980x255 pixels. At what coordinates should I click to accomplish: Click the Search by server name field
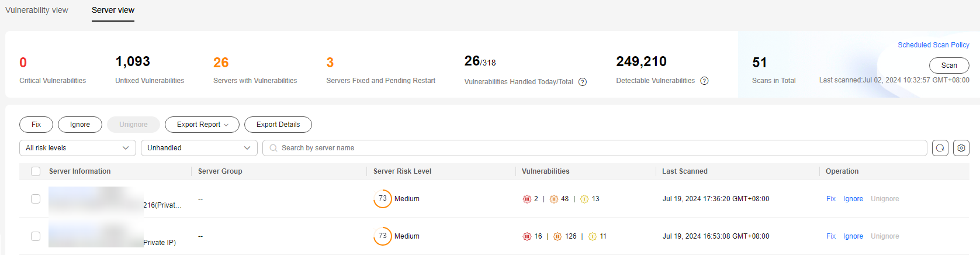point(595,148)
